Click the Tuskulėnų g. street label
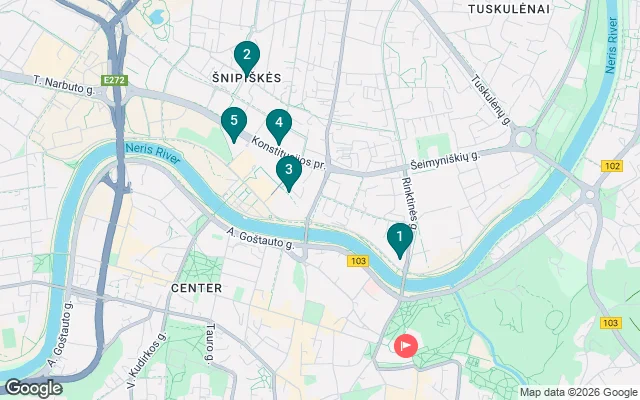640x400 pixels. coord(491,100)
